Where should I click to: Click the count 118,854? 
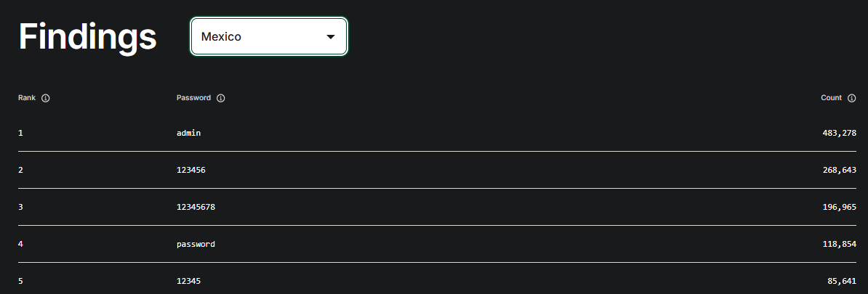839,245
